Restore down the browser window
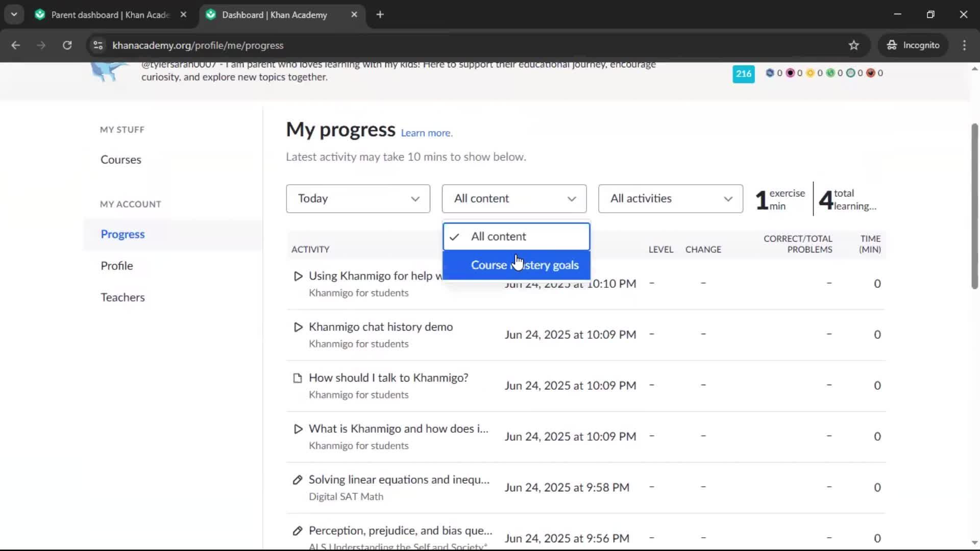 (930, 14)
